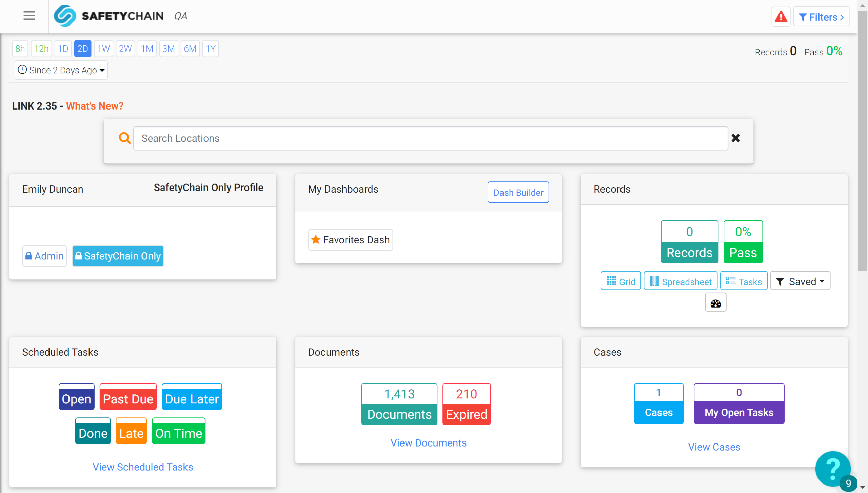Open the hamburger navigation menu
The height and width of the screenshot is (493, 868).
[x=29, y=16]
